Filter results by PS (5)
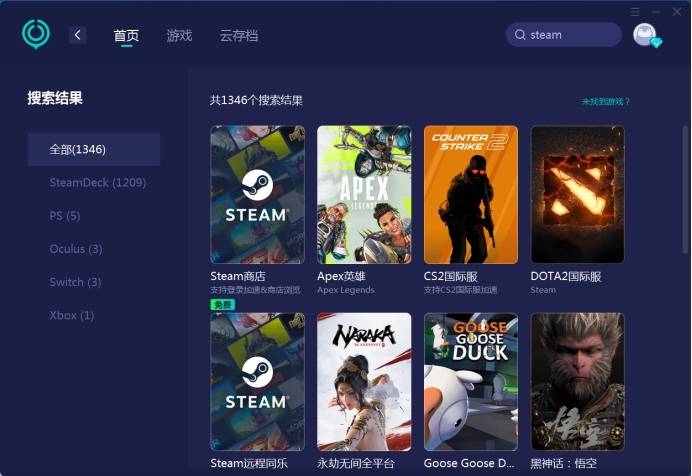Screen dimensions: 692x476 pyautogui.click(x=65, y=216)
